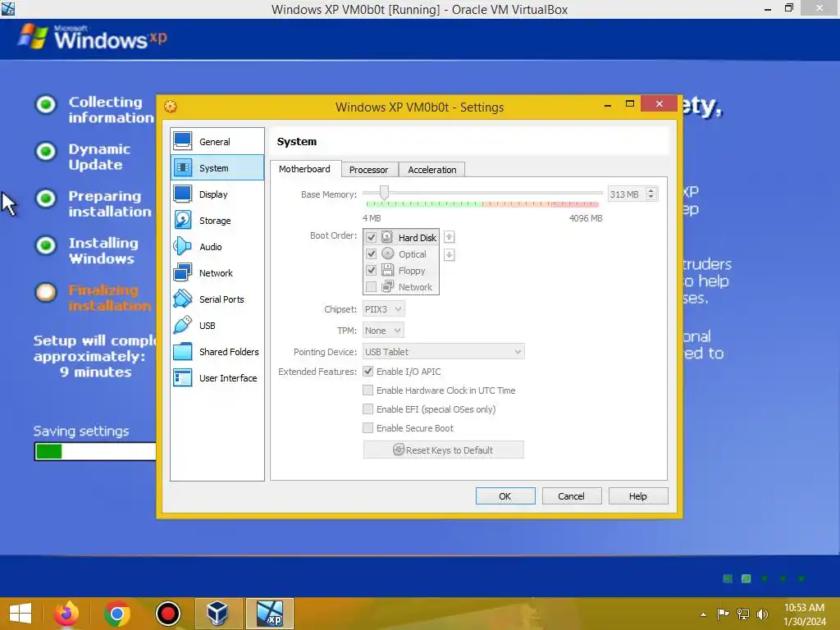The width and height of the screenshot is (840, 630).
Task: Select Network icon in boot order
Action: click(387, 286)
